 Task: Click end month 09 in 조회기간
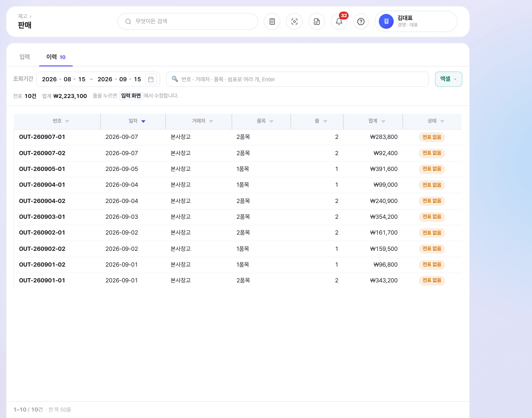pyautogui.click(x=123, y=79)
